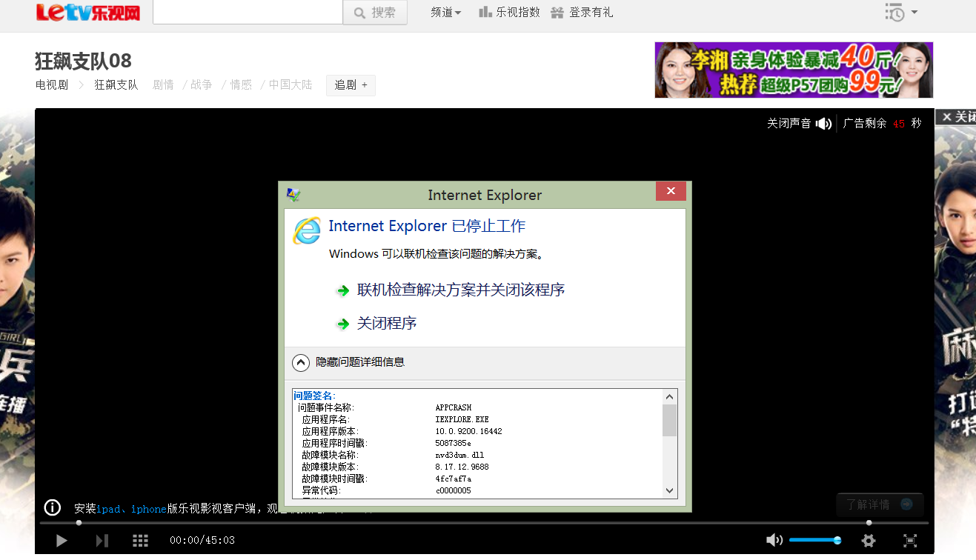Click the right side background poster ad
The width and height of the screenshot is (976, 560).
pyautogui.click(x=955, y=341)
